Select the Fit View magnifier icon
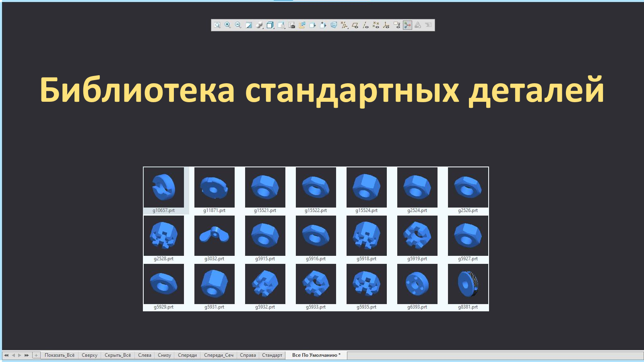644x362 pixels. (217, 25)
